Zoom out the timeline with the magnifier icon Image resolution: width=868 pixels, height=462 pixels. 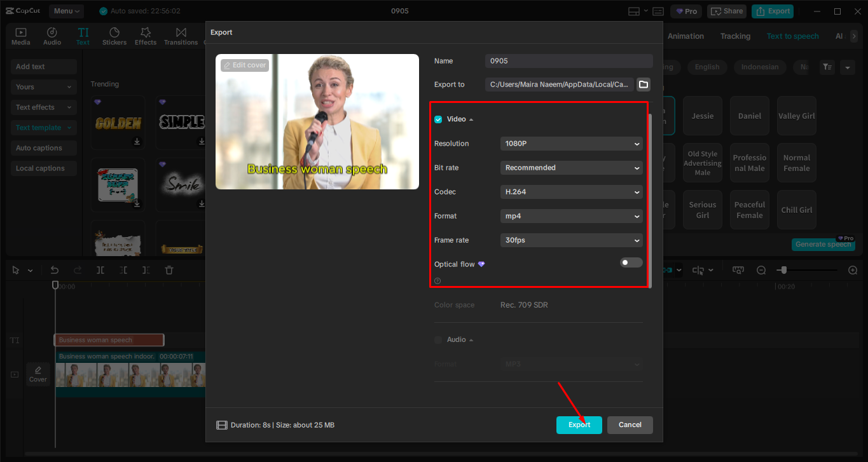click(x=761, y=270)
